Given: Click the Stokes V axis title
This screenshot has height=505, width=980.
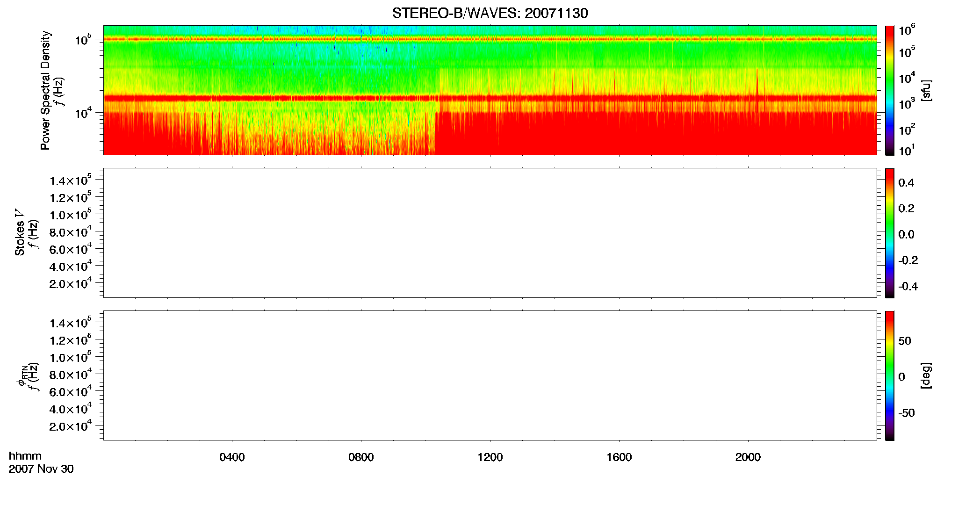Looking at the screenshot, I should tap(20, 232).
